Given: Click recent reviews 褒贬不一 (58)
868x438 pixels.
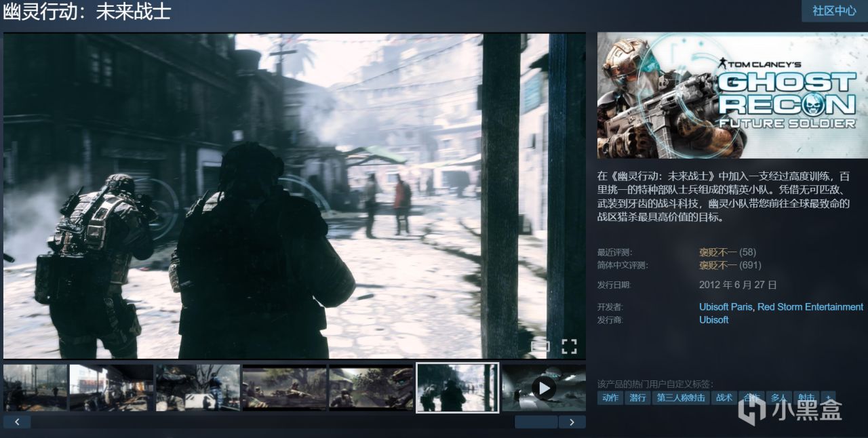Looking at the screenshot, I should point(728,252).
